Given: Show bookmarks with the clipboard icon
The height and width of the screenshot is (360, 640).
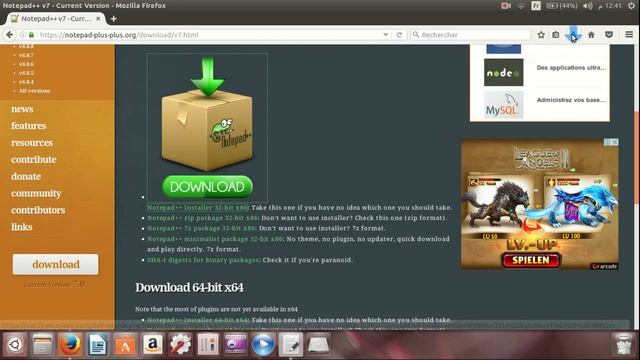Looking at the screenshot, I should pyautogui.click(x=556, y=35).
